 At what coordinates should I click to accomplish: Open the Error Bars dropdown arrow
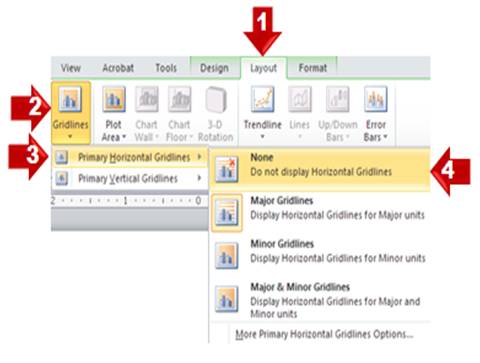[x=385, y=137]
